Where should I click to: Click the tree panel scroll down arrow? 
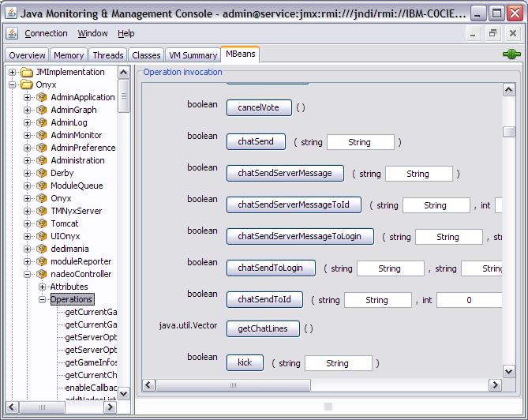tap(124, 393)
